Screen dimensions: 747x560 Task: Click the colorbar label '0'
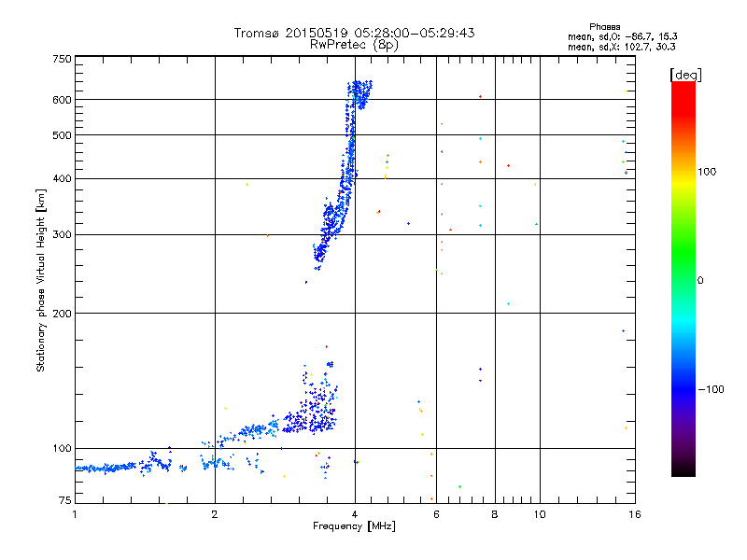pos(700,281)
